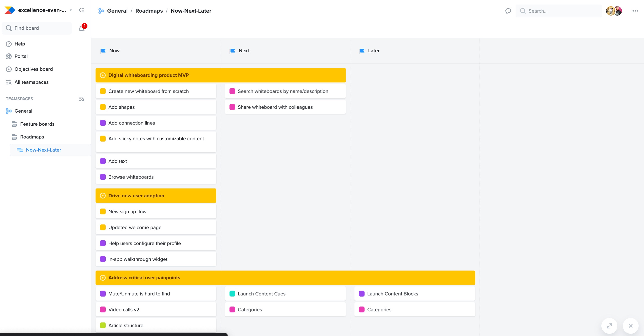Click the teamspaces search/filter icon
Viewport: 644px width, 336px height.
click(82, 99)
